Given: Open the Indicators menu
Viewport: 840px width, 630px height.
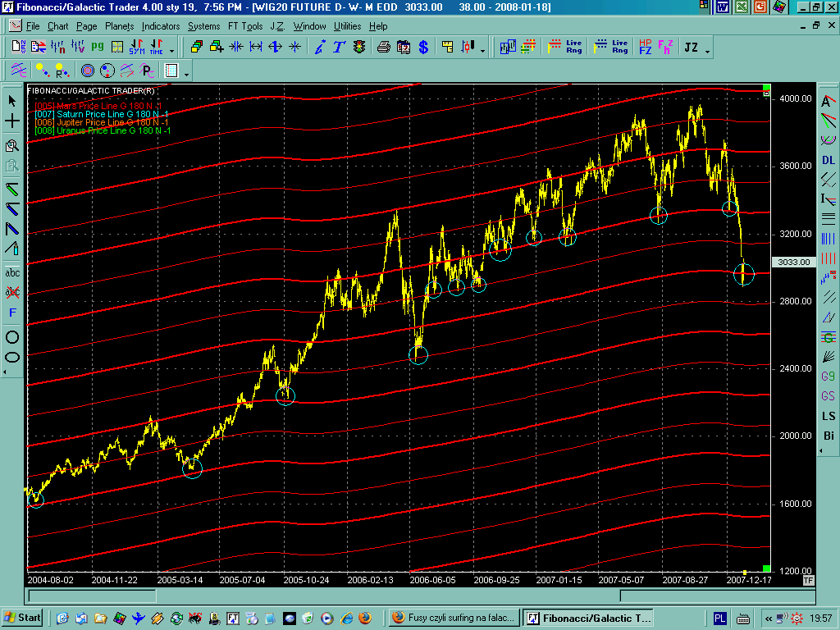Looking at the screenshot, I should (160, 26).
